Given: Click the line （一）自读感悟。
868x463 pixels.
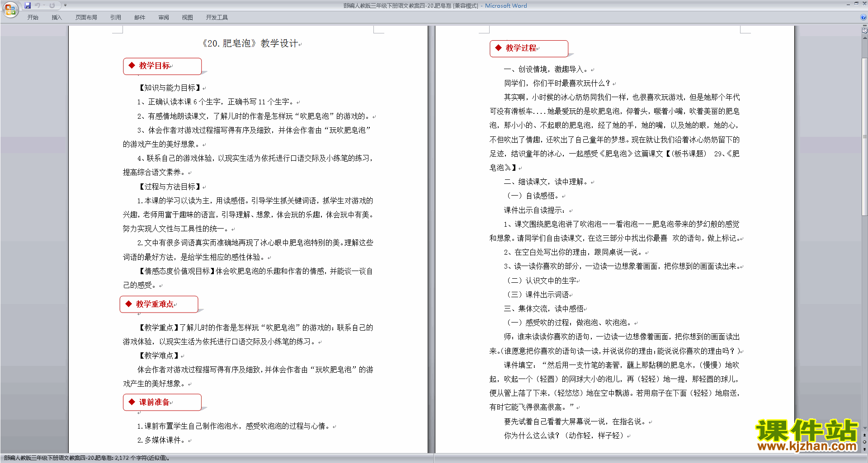Looking at the screenshot, I should click(x=535, y=196).
